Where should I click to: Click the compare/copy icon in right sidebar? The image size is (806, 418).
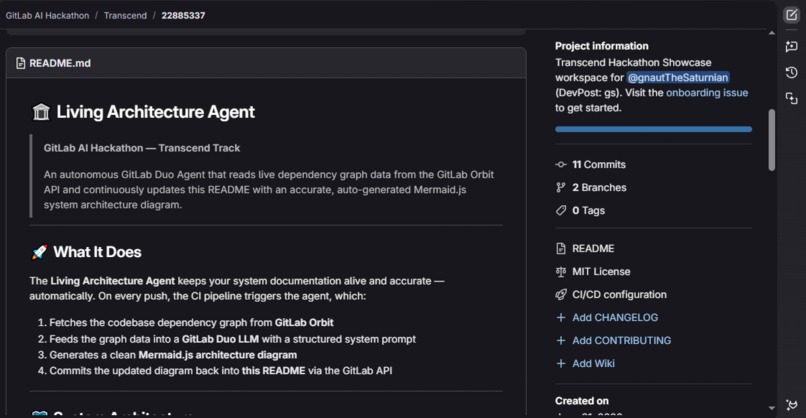(792, 98)
